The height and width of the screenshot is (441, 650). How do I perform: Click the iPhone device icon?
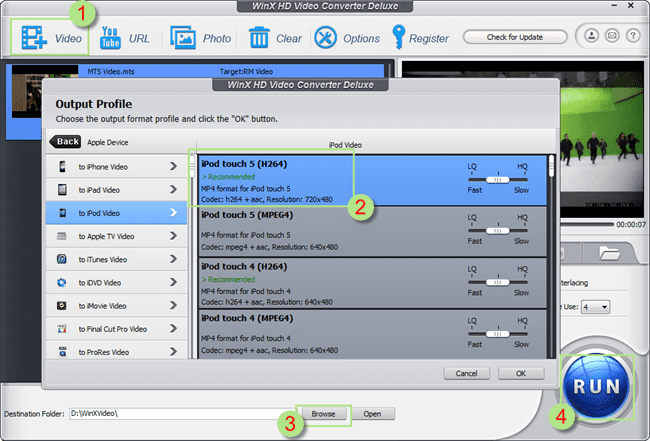click(x=62, y=167)
